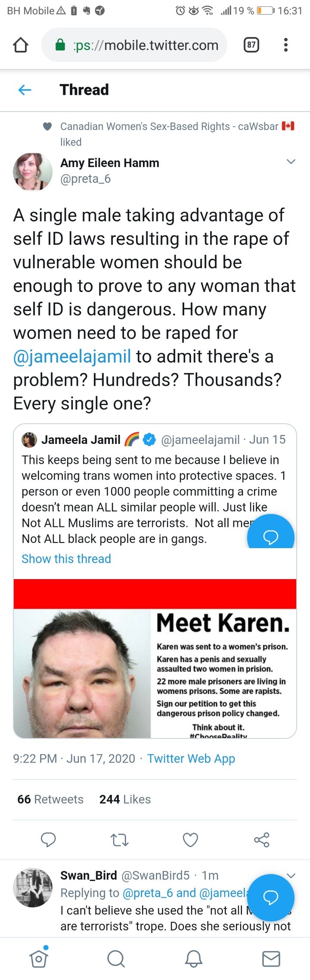The image size is (310, 980).
Task: Open the Twitter Home tab
Action: 38,959
